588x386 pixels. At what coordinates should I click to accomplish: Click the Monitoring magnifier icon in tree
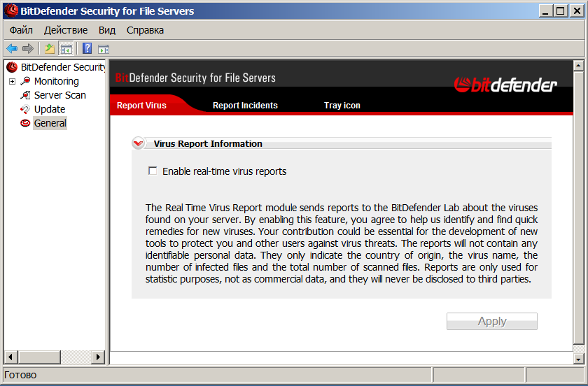[x=25, y=81]
